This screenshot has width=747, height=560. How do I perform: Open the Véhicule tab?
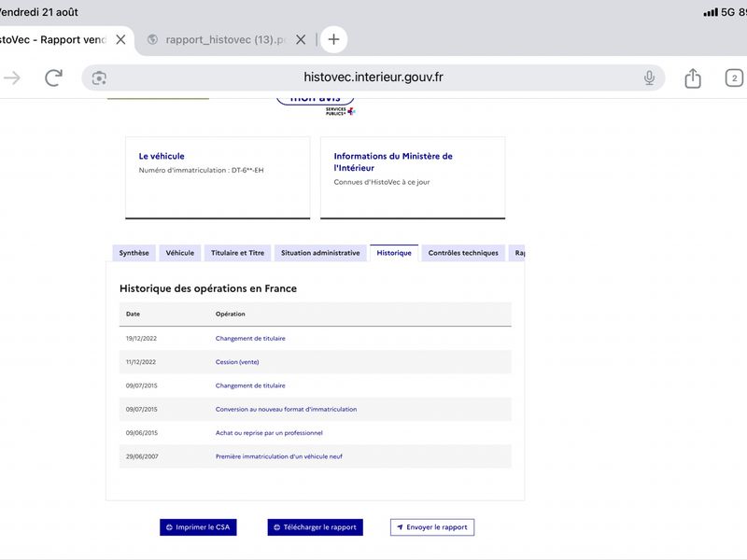click(x=180, y=253)
